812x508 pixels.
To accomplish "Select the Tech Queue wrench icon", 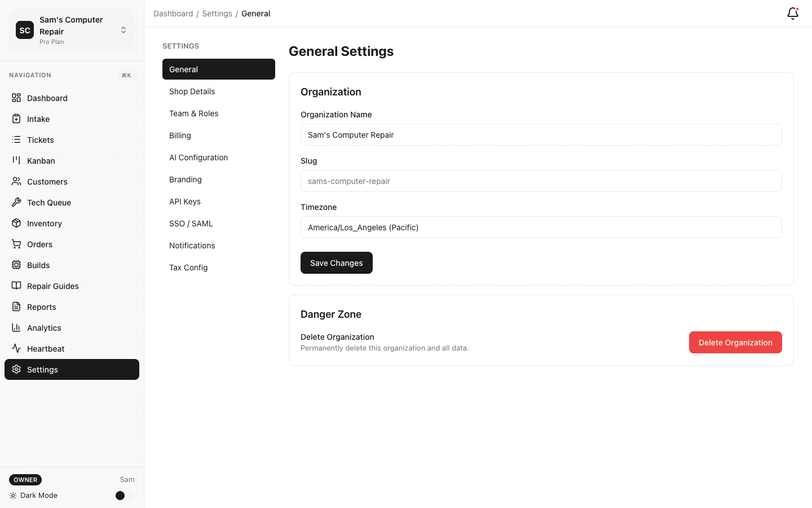I will pos(16,202).
